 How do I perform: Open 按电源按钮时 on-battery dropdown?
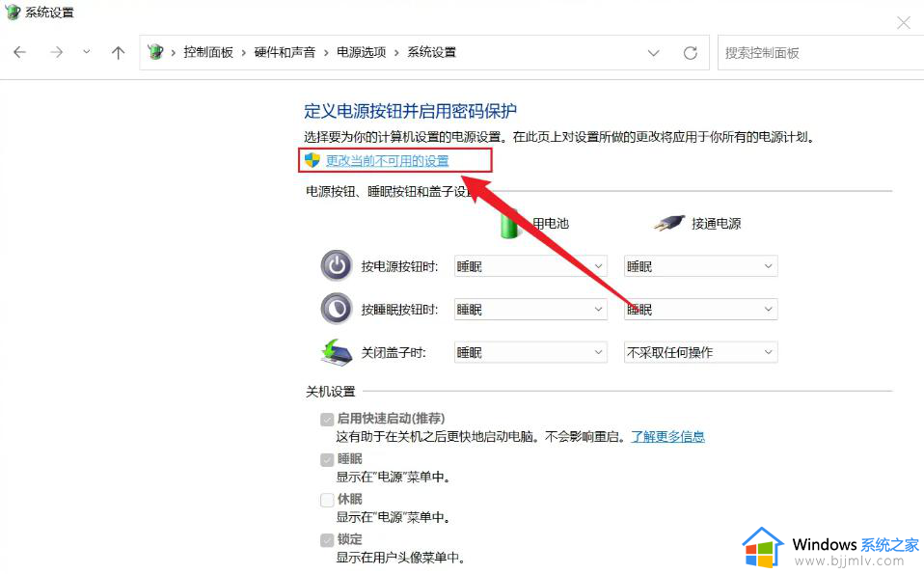click(x=530, y=266)
